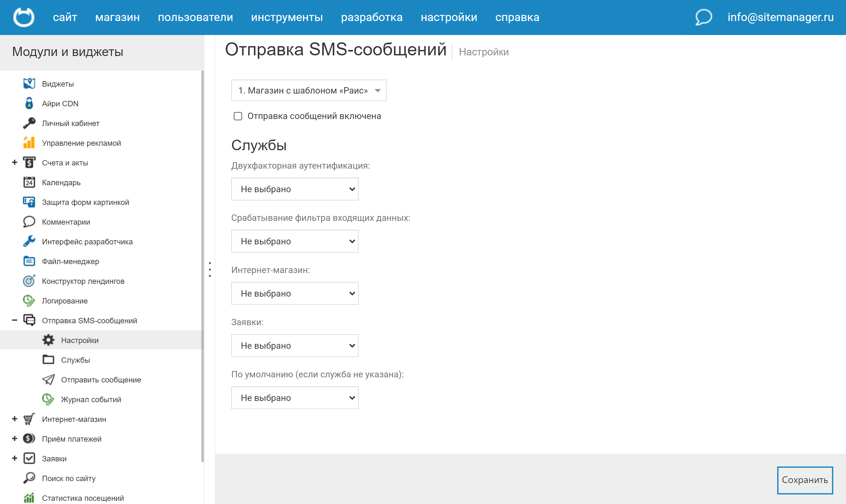This screenshot has width=846, height=504.
Task: Open the разработка menu
Action: [x=372, y=17]
